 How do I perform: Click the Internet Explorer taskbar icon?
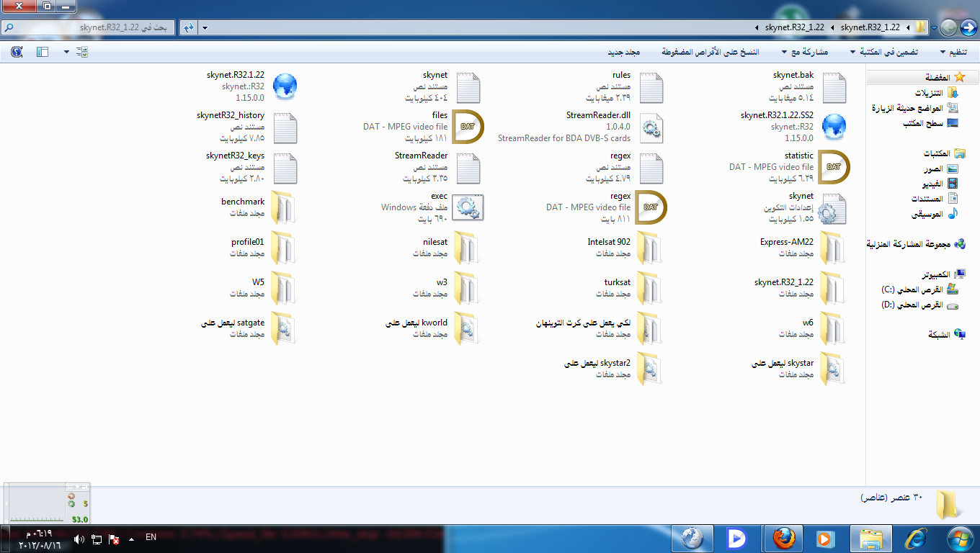(x=916, y=539)
